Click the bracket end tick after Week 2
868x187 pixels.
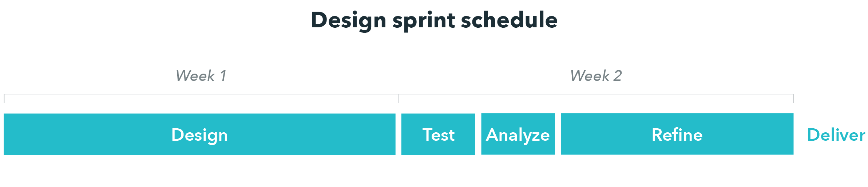[793, 98]
